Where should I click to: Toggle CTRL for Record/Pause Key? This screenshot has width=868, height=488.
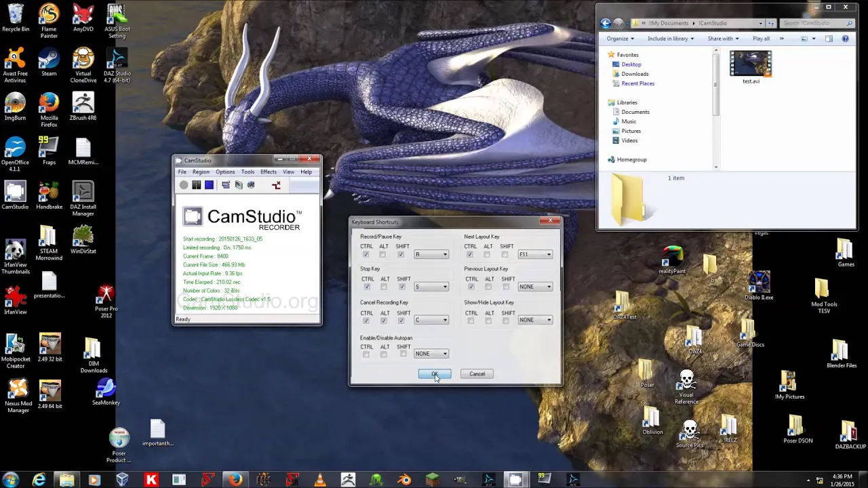click(x=366, y=255)
